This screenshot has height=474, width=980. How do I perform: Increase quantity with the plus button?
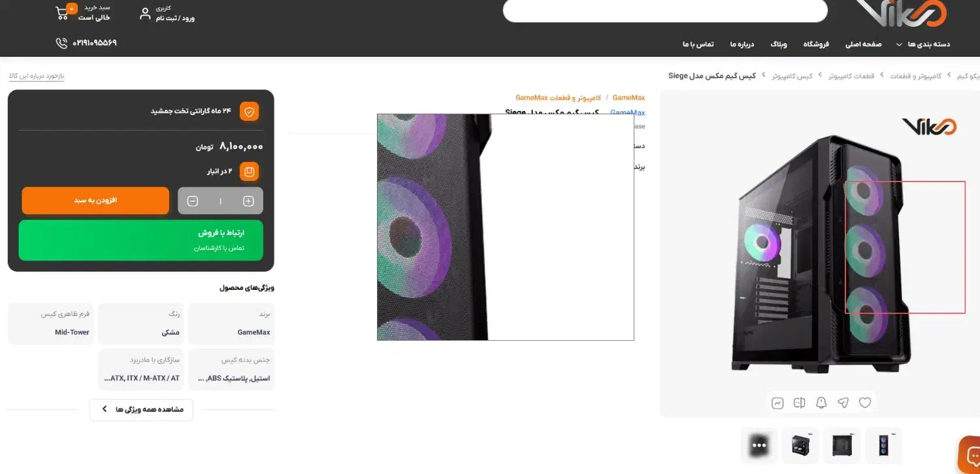[x=248, y=201]
